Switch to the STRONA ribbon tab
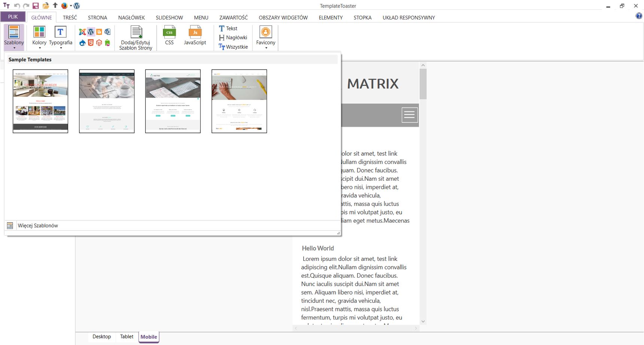Viewport: 644px width, 345px height. (97, 18)
